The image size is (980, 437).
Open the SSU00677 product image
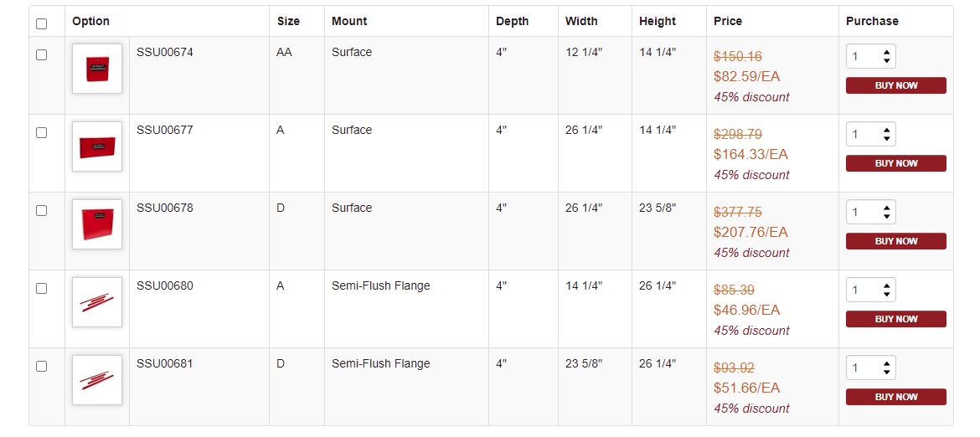tap(97, 147)
